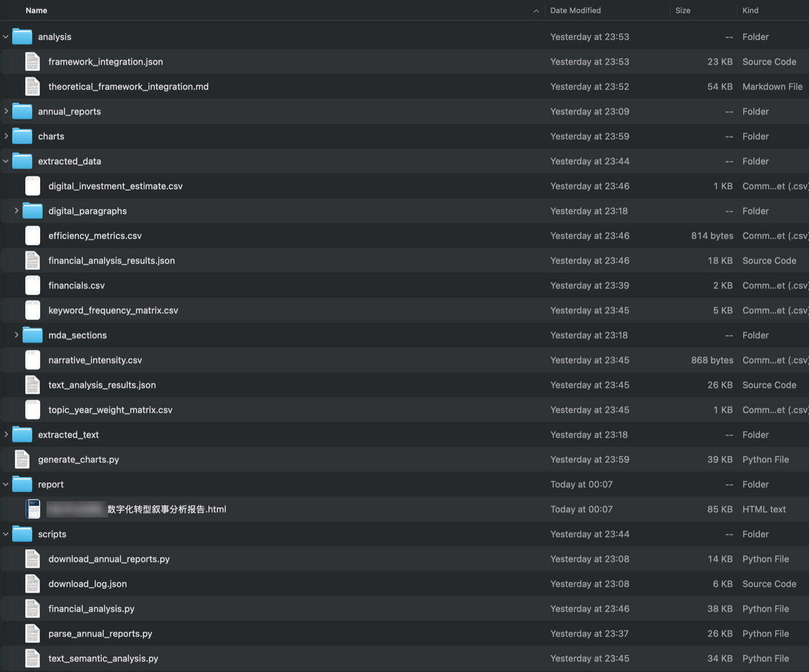Click the charts folder icon
The width and height of the screenshot is (809, 672).
coord(22,136)
